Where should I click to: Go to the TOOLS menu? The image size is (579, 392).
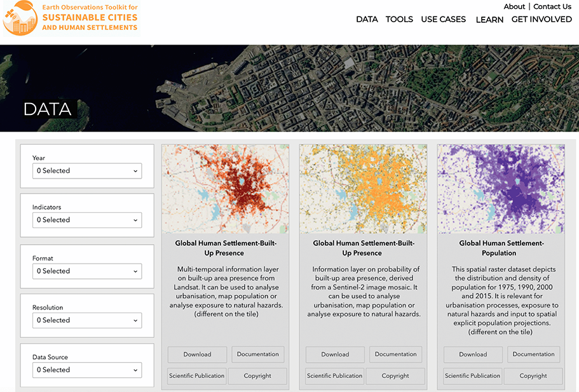coord(399,20)
